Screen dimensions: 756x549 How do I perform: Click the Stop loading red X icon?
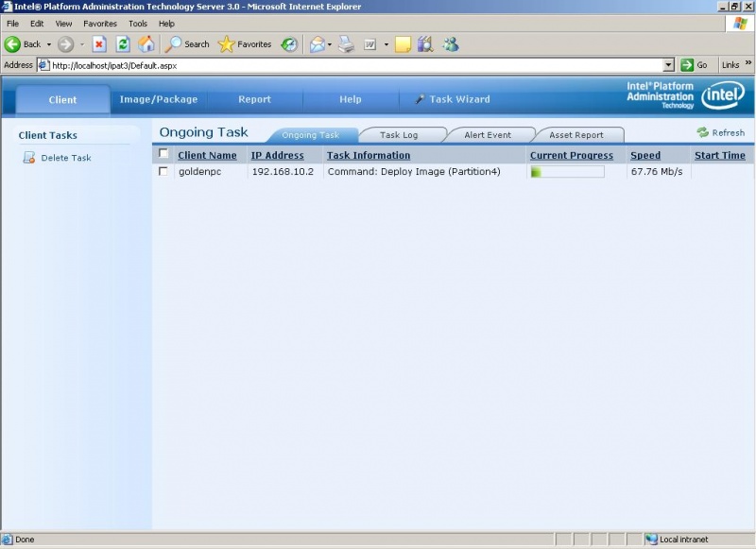click(98, 43)
